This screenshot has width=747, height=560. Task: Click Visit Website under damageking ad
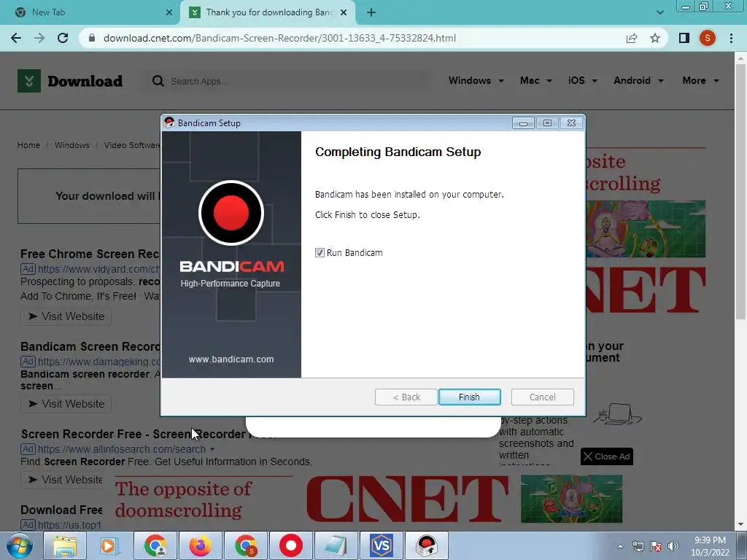pos(66,404)
